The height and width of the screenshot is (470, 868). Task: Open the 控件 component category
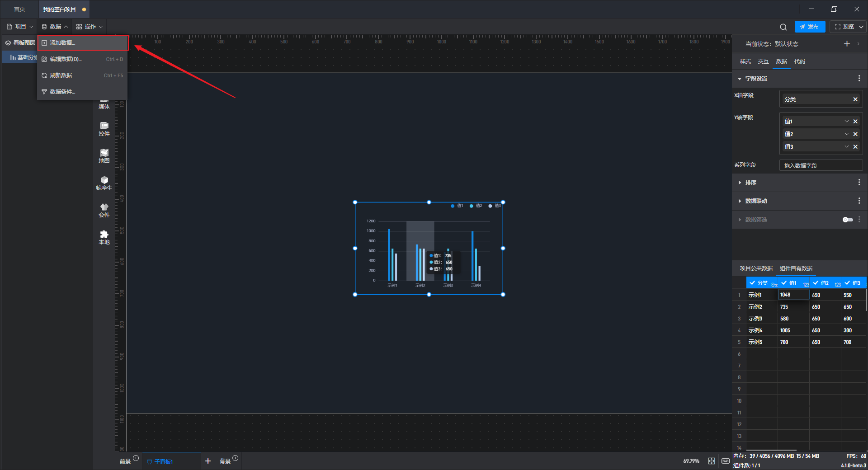[x=104, y=129]
